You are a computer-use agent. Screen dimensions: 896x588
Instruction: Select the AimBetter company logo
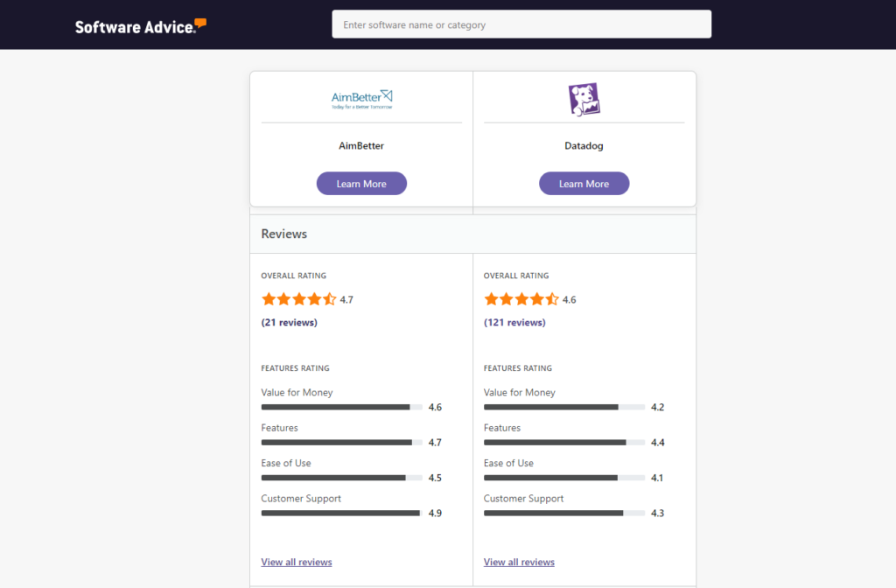(x=361, y=98)
